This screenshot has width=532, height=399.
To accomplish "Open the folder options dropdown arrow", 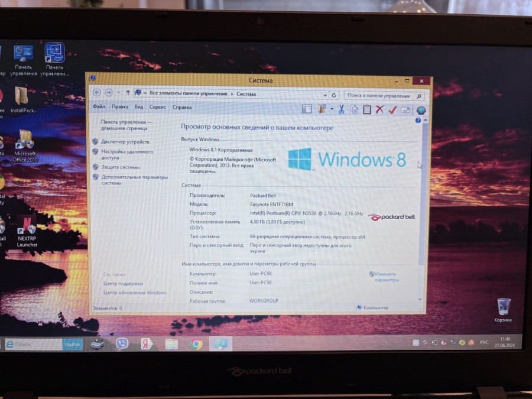I will tap(332, 109).
